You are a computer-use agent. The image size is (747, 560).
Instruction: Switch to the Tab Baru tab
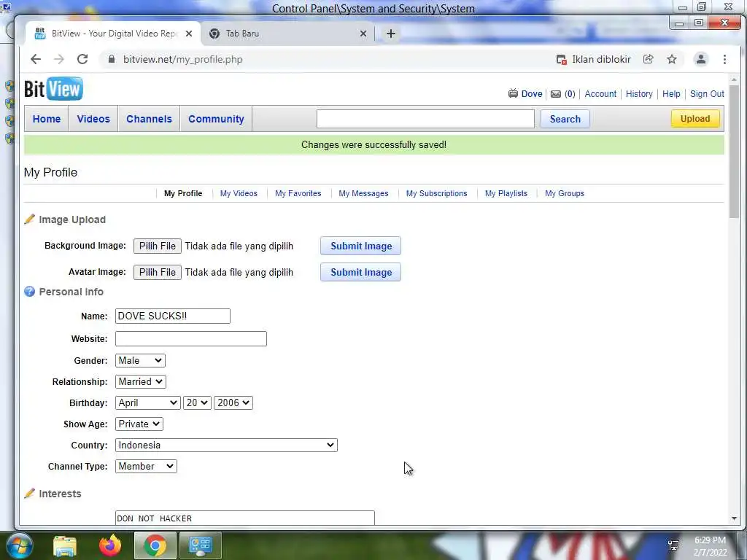[x=286, y=34]
